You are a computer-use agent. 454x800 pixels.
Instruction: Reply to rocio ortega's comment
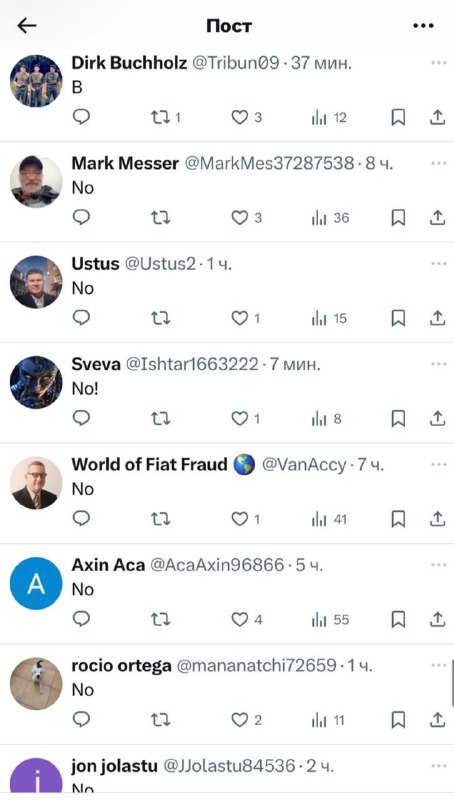[81, 720]
